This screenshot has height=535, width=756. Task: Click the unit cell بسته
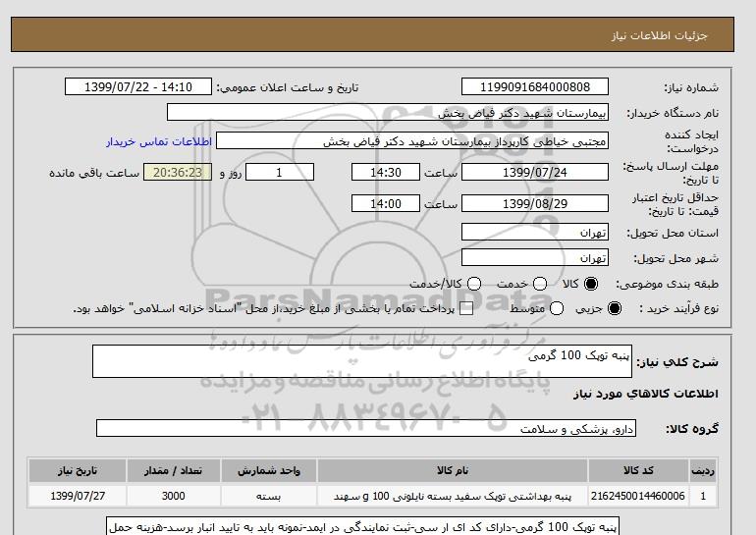pyautogui.click(x=269, y=496)
